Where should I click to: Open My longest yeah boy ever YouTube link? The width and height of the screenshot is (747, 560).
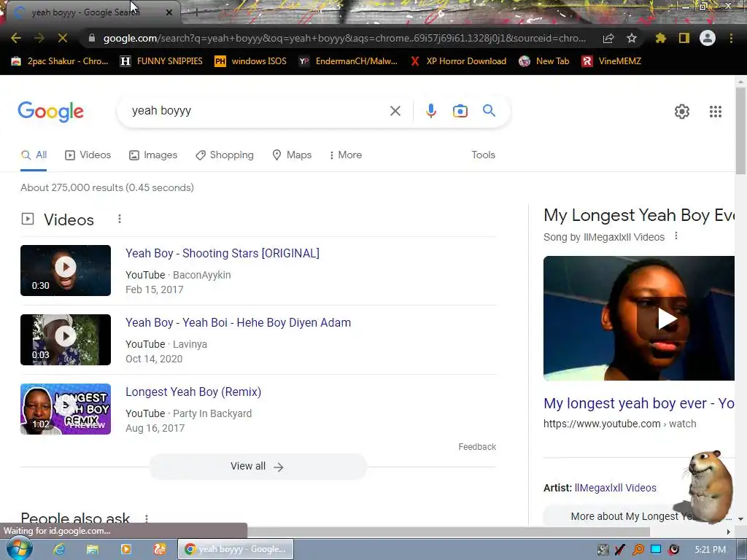(x=639, y=403)
